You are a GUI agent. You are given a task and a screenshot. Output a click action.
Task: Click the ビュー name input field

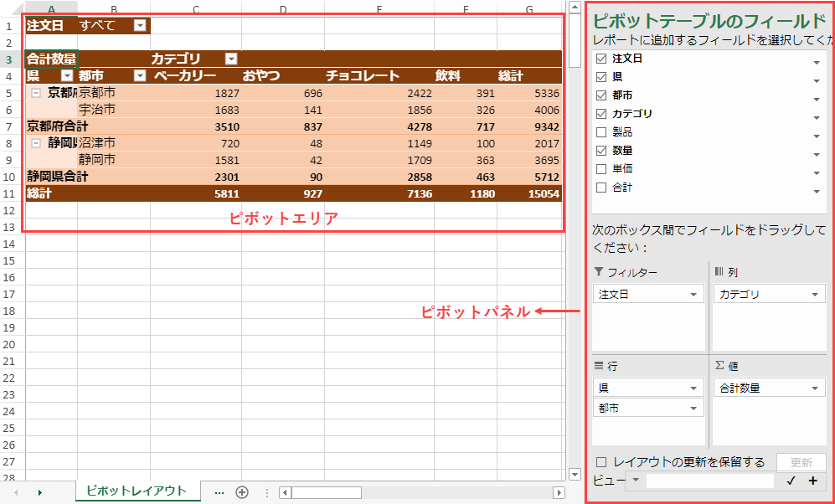(x=710, y=481)
